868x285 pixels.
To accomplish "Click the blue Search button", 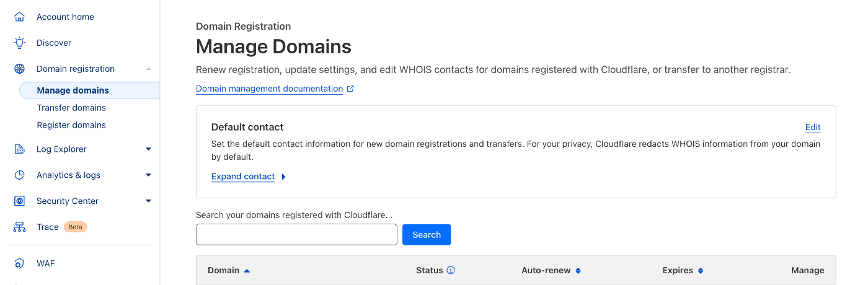I will point(427,235).
